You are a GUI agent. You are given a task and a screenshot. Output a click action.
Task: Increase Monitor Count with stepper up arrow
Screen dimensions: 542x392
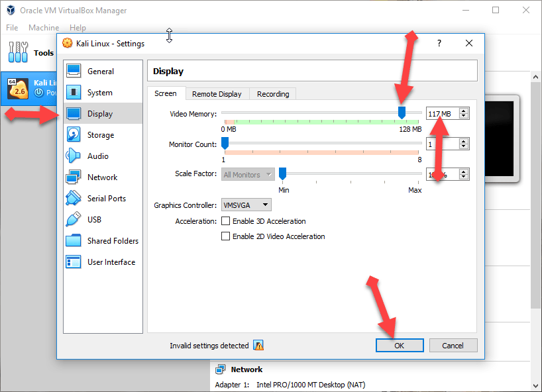464,141
